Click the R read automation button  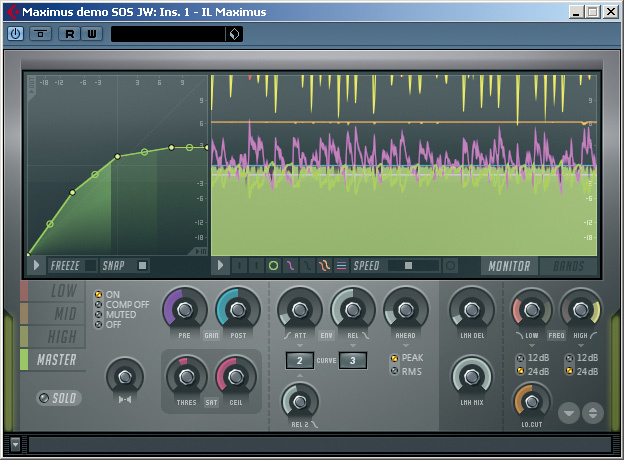click(70, 34)
